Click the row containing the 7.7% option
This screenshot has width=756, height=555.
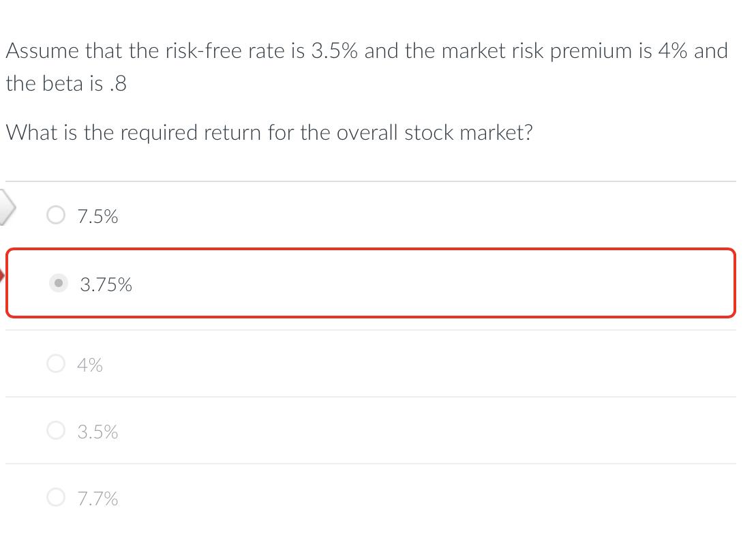click(x=375, y=497)
